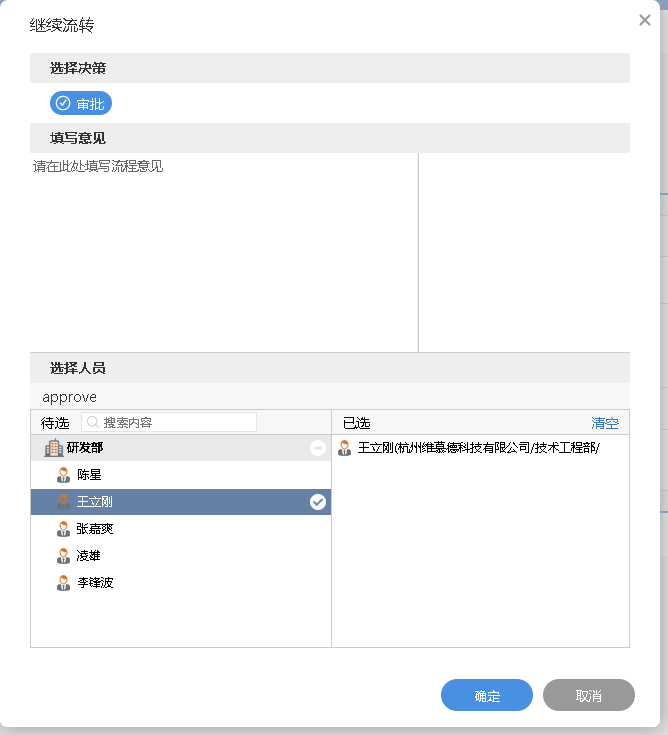Click the avatar icon beside 凌雄
The width and height of the screenshot is (668, 735).
(64, 556)
